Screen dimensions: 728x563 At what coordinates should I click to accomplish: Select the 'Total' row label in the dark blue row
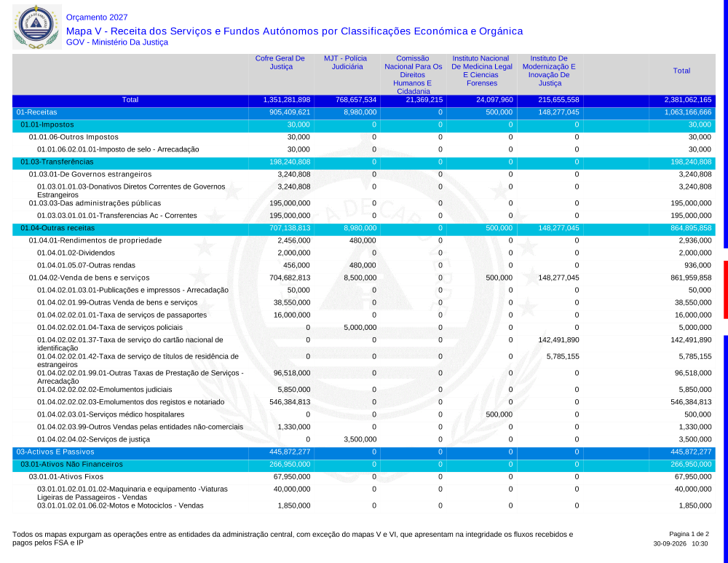coord(130,100)
